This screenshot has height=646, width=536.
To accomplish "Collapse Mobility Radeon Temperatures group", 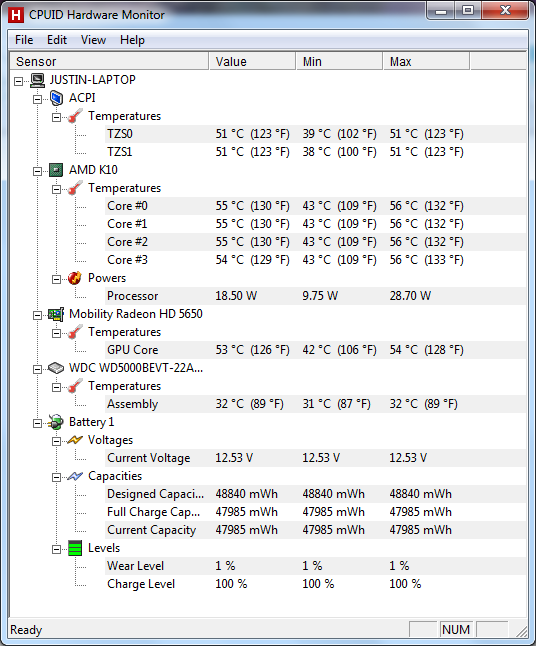I will coord(56,333).
